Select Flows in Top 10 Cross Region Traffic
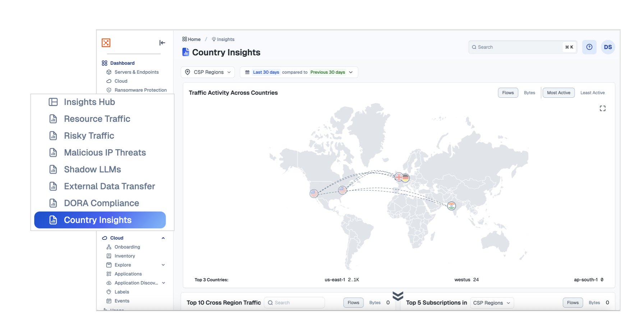 [x=354, y=303]
